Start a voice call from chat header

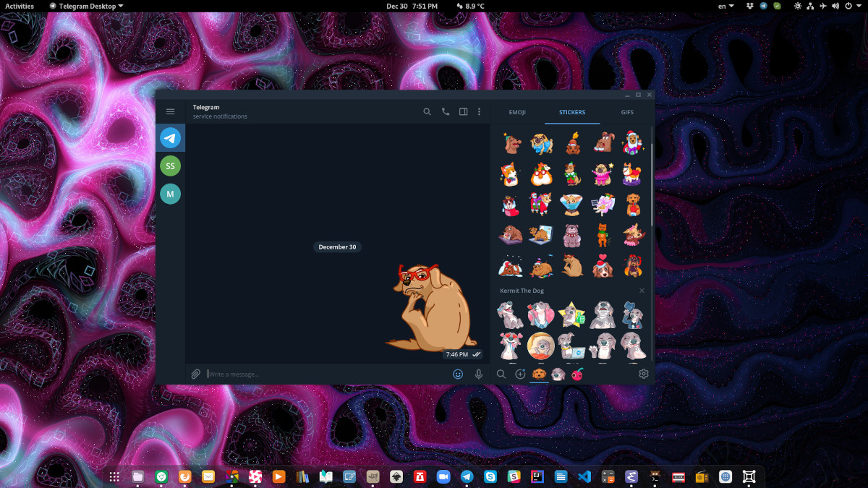[446, 111]
